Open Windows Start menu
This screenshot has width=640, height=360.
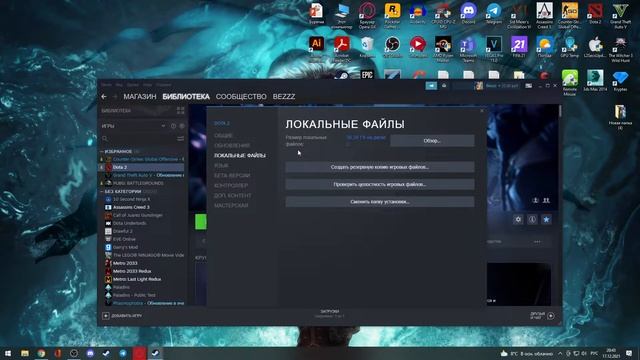[x=8, y=353]
